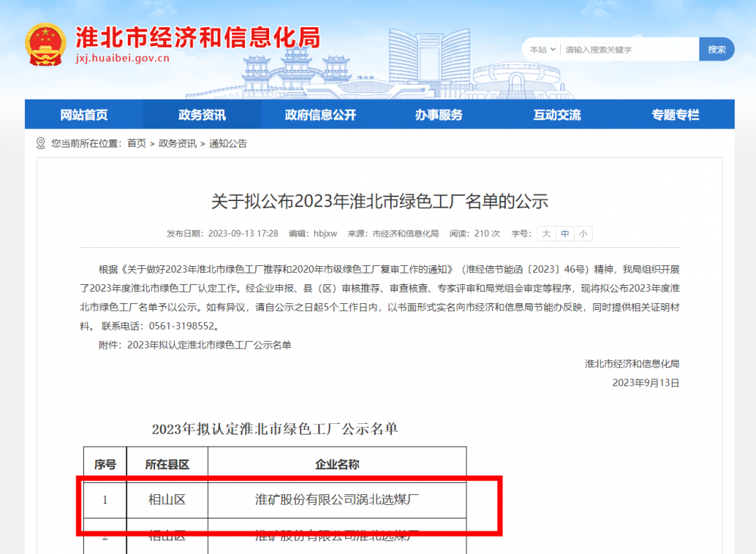
Task: Set font size to 小 (small)
Action: coord(583,234)
